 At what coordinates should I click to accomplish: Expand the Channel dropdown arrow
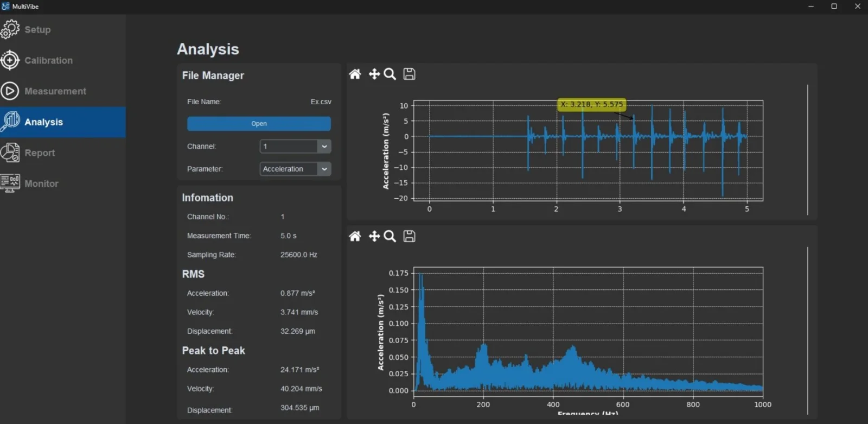(x=324, y=146)
